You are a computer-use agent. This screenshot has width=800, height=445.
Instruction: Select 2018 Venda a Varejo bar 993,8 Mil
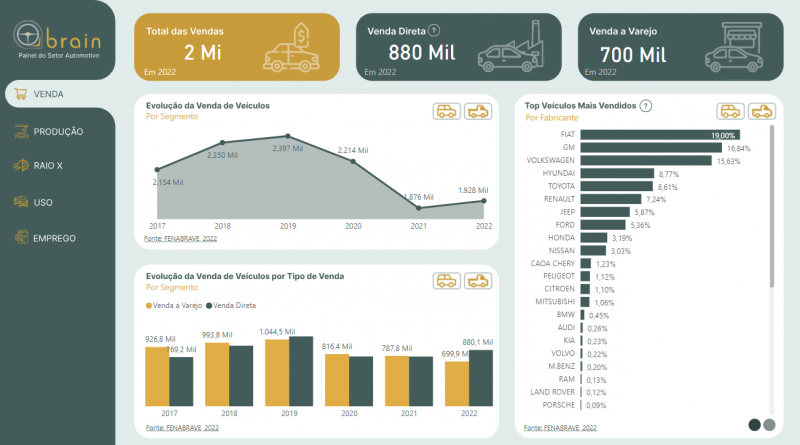(217, 375)
